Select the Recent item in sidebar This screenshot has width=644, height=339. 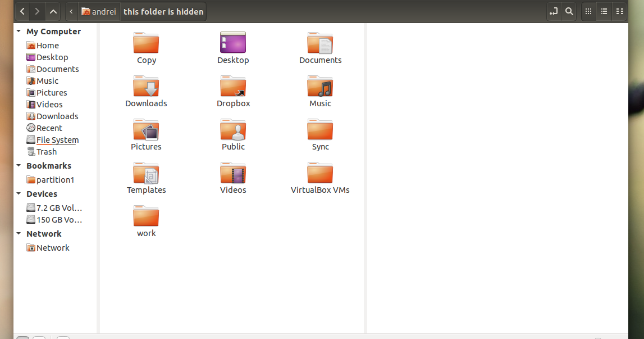point(49,128)
